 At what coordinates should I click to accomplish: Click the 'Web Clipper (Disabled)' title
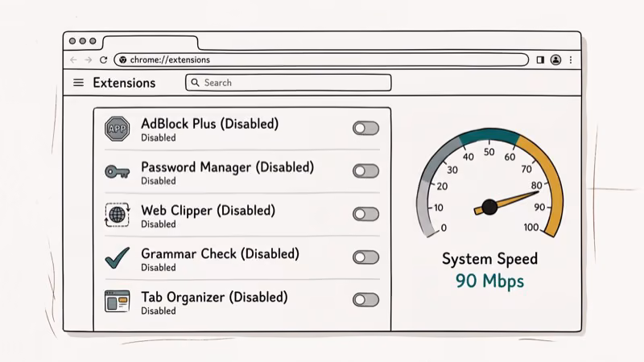(208, 210)
